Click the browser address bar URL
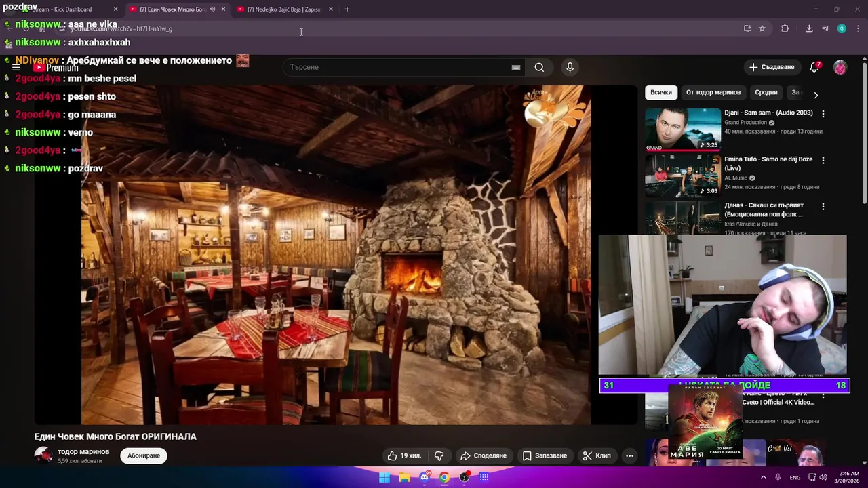This screenshot has height=488, width=868. tap(121, 28)
